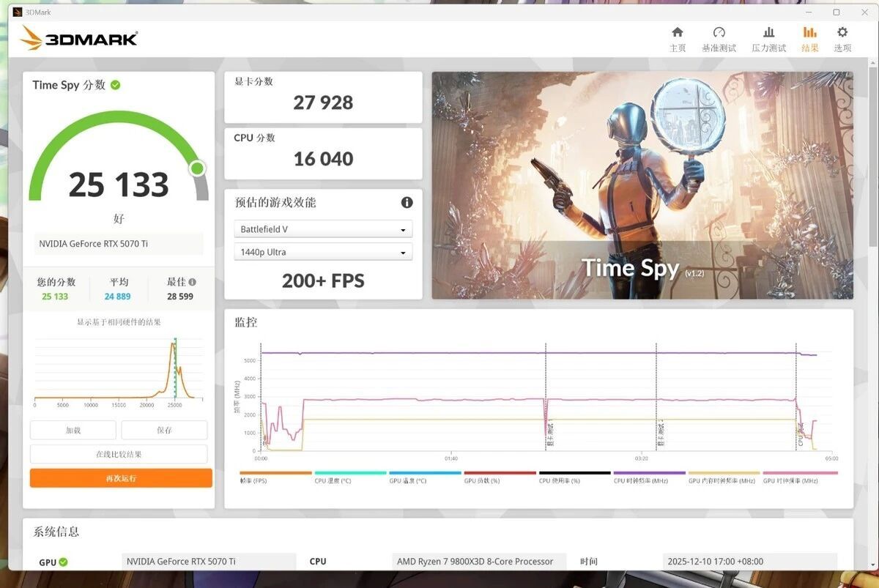Toggle the CPU 使用率 (%) legend swatch
The width and height of the screenshot is (879, 588).
(574, 473)
